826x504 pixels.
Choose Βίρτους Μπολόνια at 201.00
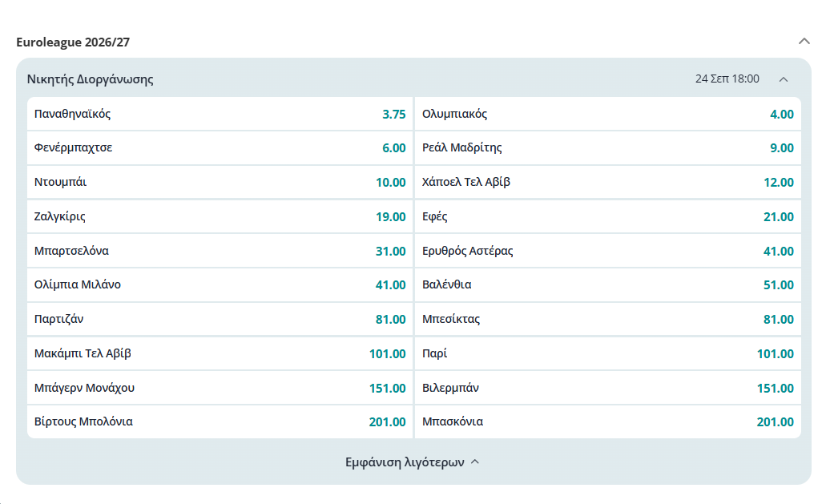tap(220, 421)
